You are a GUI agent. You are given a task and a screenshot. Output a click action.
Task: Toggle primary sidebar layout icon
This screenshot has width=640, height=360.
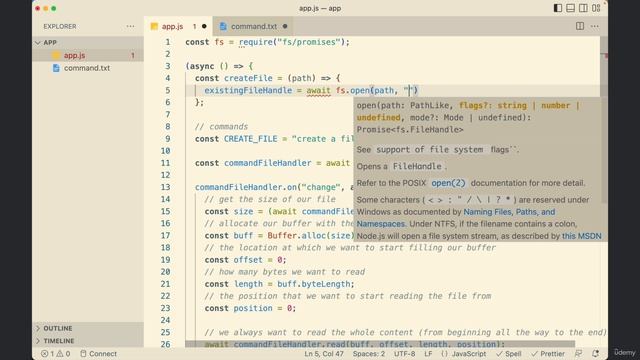[x=558, y=8]
